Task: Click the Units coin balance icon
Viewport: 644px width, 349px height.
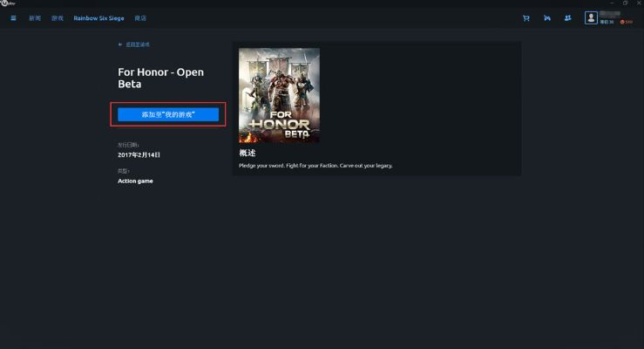Action: [x=622, y=22]
